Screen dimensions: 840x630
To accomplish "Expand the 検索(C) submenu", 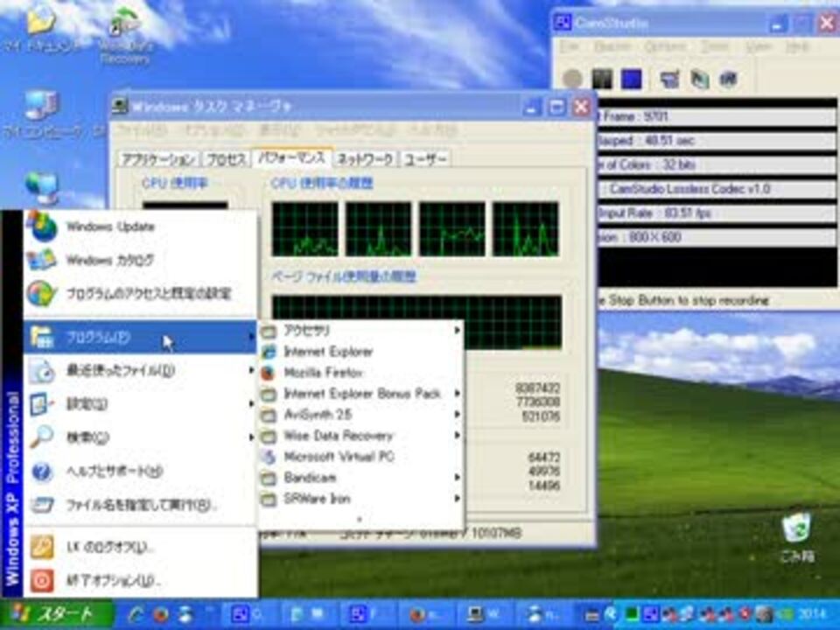I will [140, 437].
